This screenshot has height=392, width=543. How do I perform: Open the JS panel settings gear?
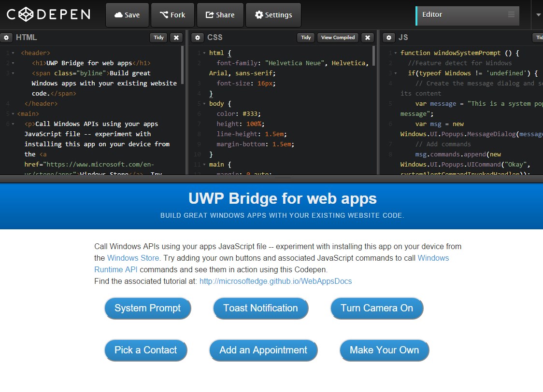[389, 37]
